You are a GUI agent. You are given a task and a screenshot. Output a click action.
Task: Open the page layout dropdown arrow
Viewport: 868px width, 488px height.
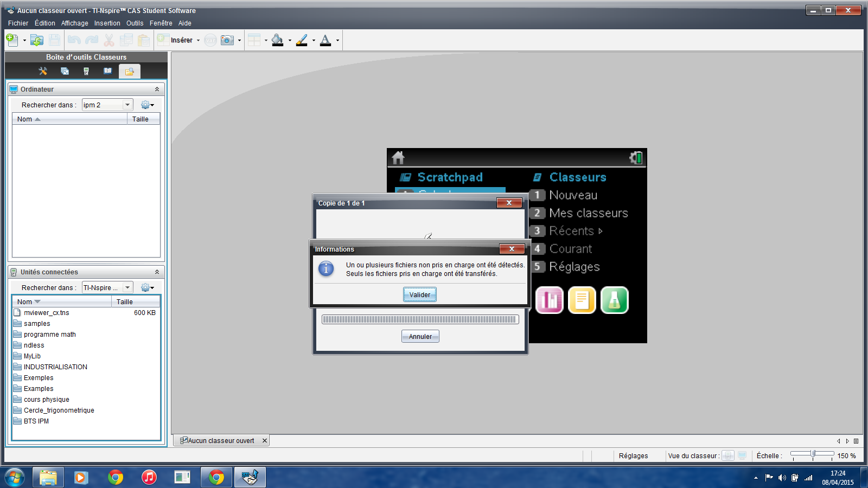point(266,40)
